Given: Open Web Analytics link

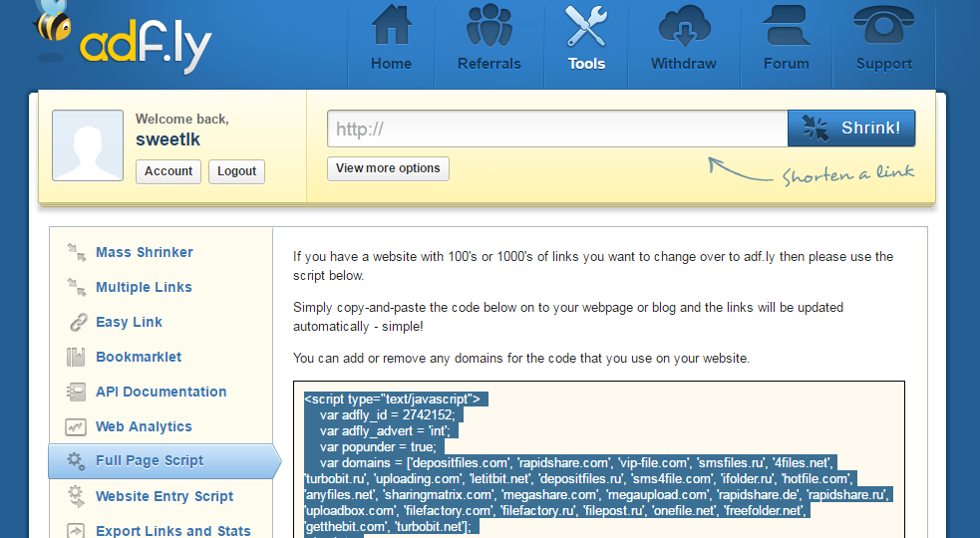Looking at the screenshot, I should pos(144,426).
